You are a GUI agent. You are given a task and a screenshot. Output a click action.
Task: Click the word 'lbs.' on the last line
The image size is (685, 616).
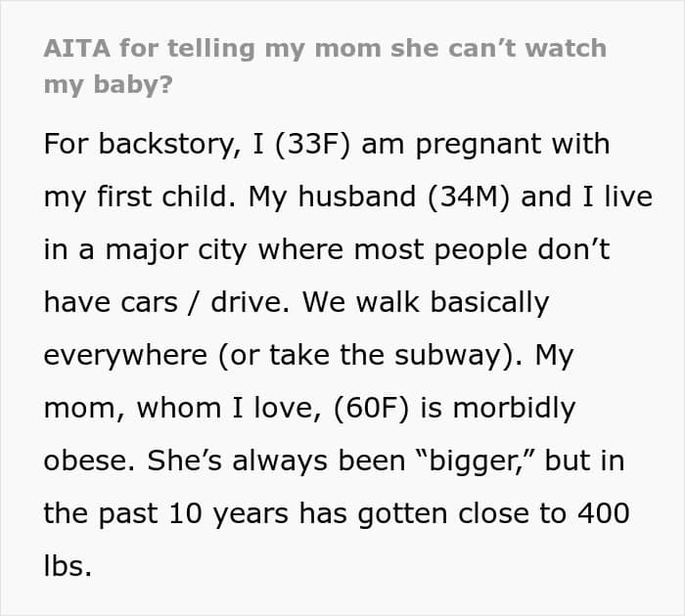[68, 566]
